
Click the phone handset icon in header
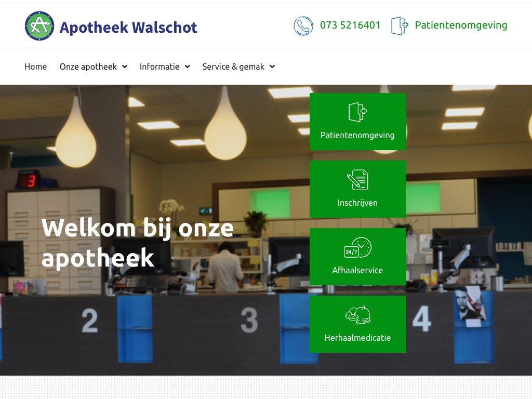tap(303, 26)
